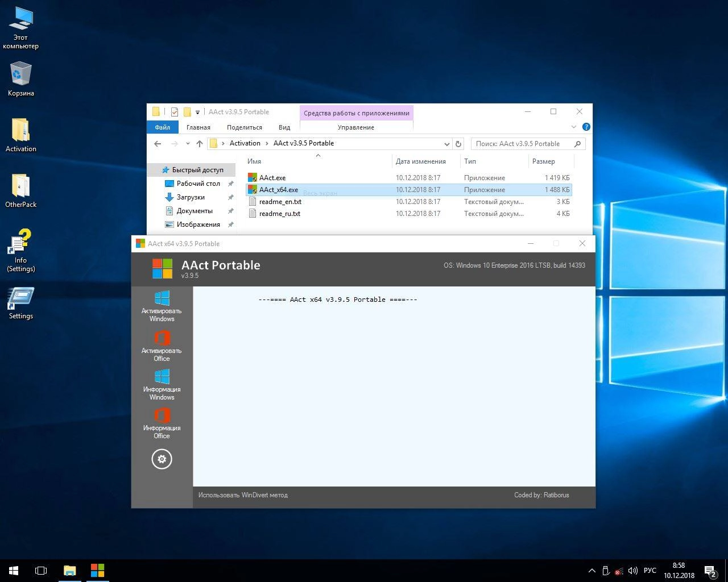Image resolution: width=728 pixels, height=582 pixels.
Task: Click Explorer Up one level arrow
Action: coord(200,144)
